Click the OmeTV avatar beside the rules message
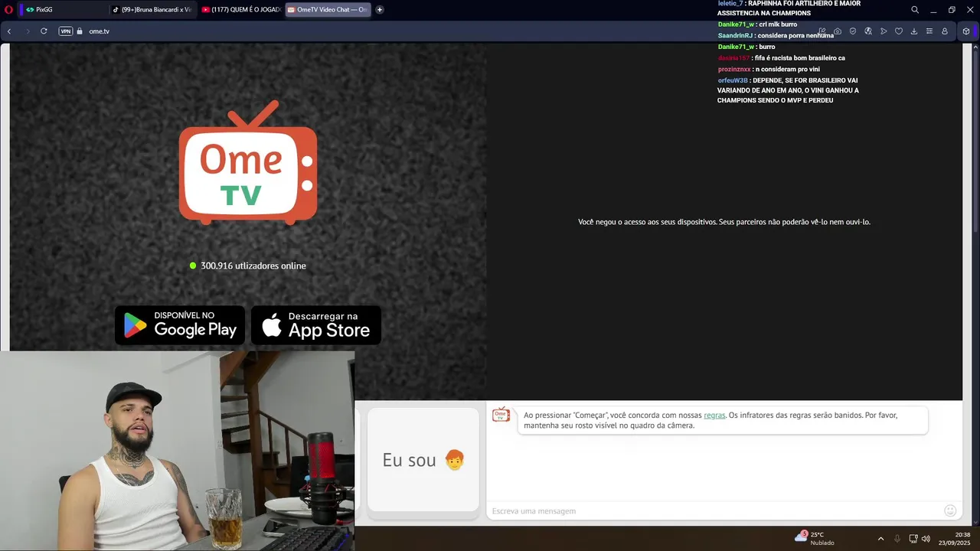Viewport: 980px width, 551px height. point(501,414)
